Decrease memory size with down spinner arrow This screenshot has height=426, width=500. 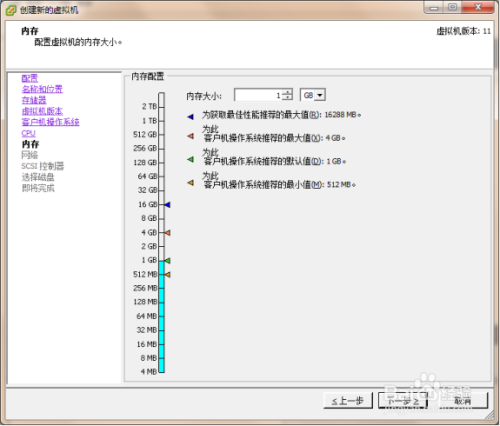tap(287, 98)
